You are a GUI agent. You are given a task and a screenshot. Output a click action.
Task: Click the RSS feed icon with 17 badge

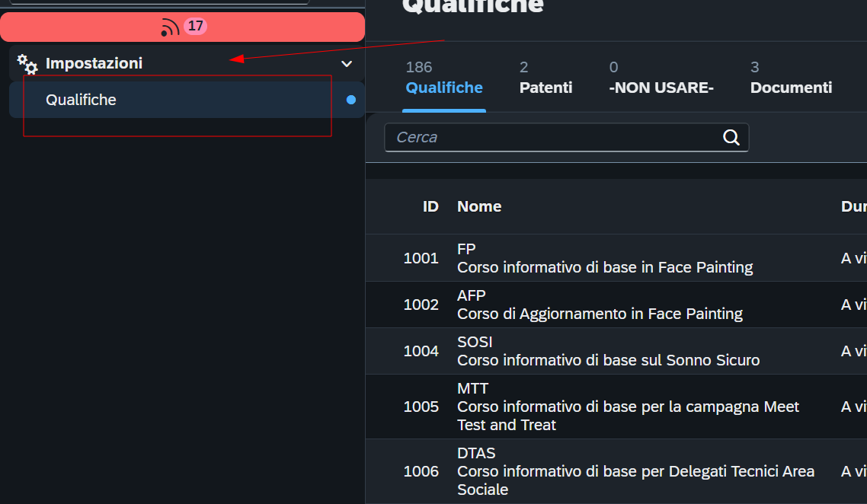(170, 27)
